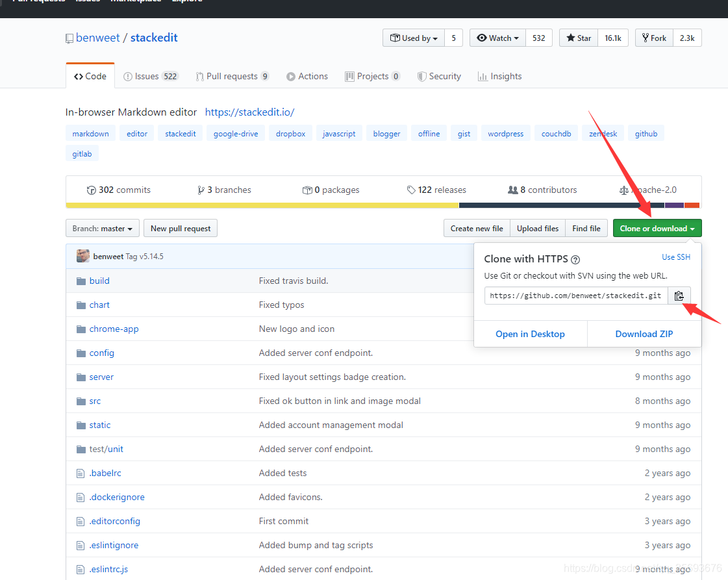This screenshot has height=580, width=728.
Task: Click Find file button
Action: (586, 229)
